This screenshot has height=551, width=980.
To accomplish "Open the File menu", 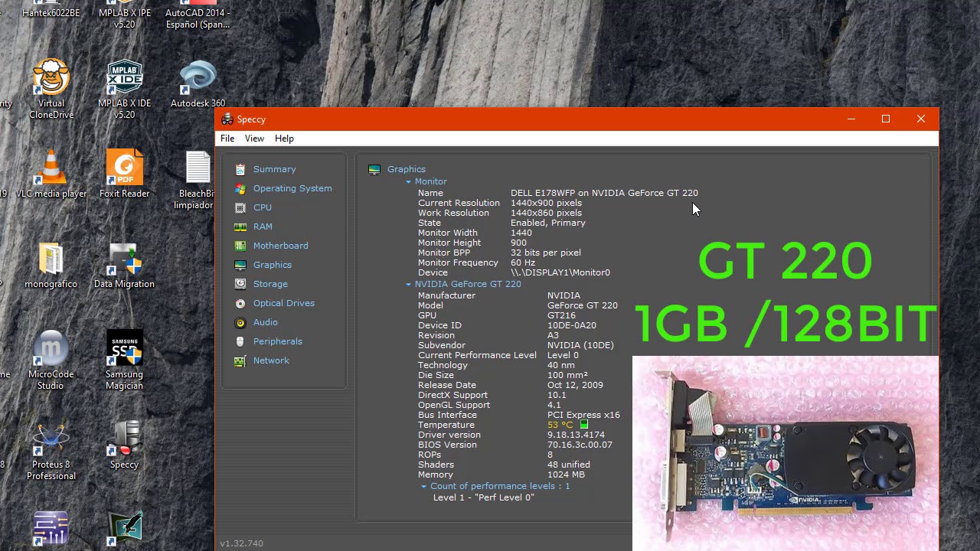I will [x=227, y=139].
